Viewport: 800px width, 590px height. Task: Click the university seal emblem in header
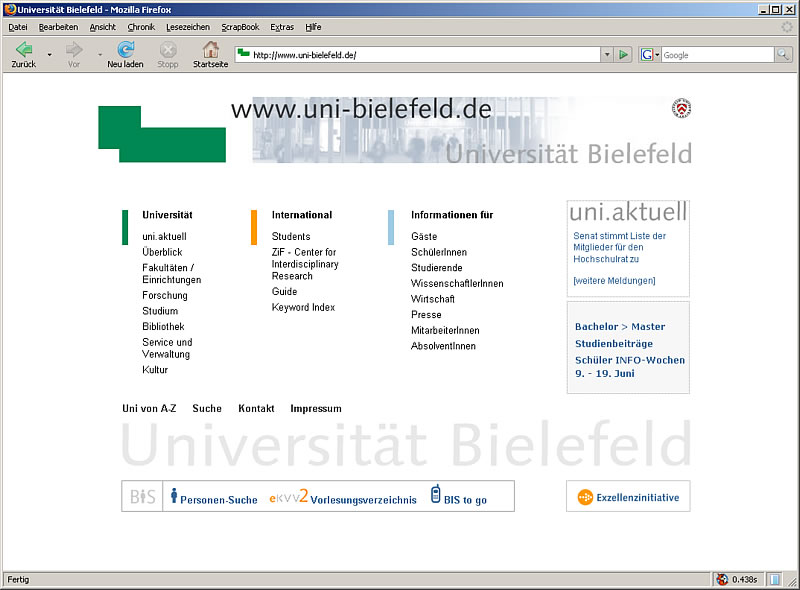point(682,108)
